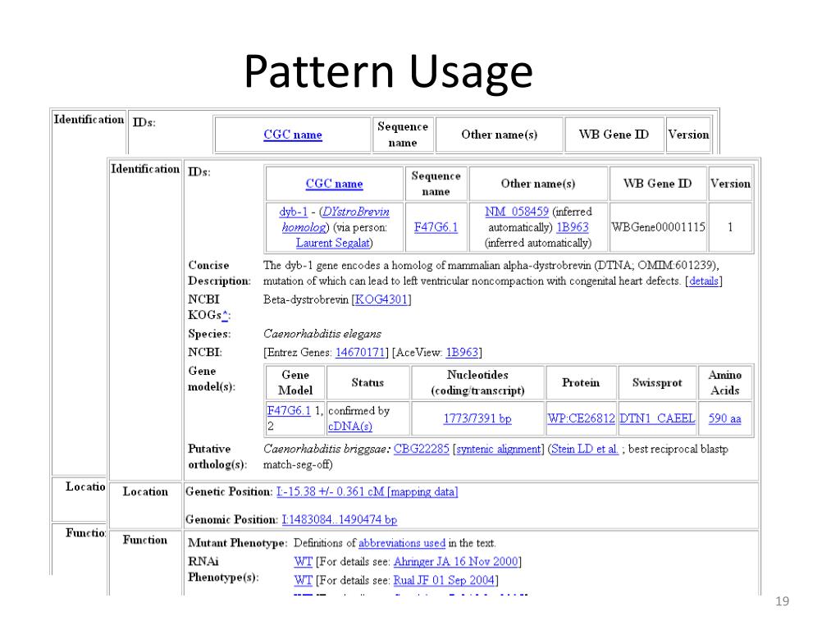Click the WT link beside Rual JF reference

(303, 580)
